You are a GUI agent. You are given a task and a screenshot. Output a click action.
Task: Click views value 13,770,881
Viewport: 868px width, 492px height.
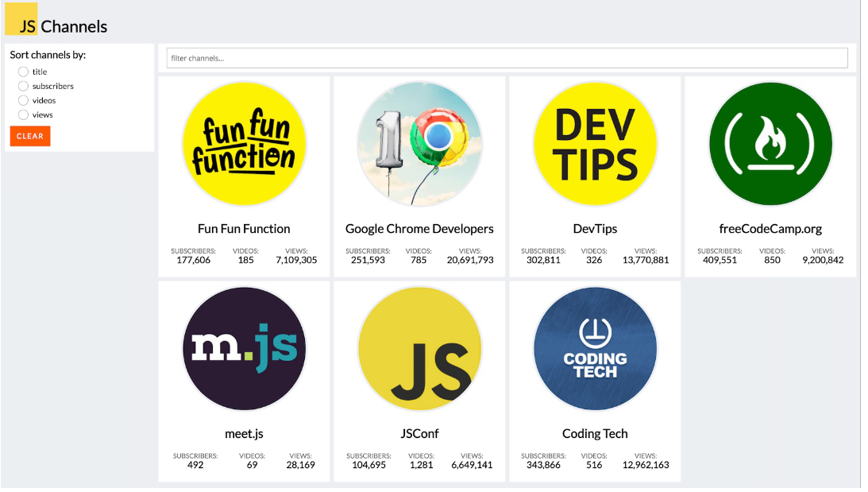[x=646, y=260]
